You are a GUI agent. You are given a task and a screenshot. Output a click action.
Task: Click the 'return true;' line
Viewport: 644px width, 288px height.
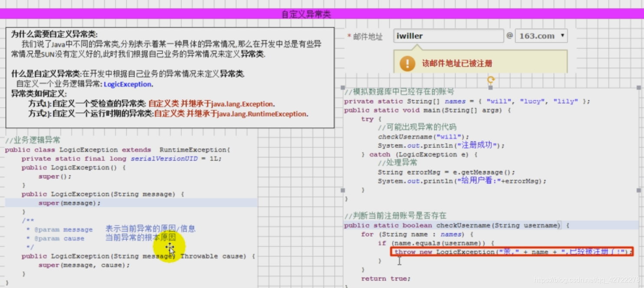click(x=386, y=278)
